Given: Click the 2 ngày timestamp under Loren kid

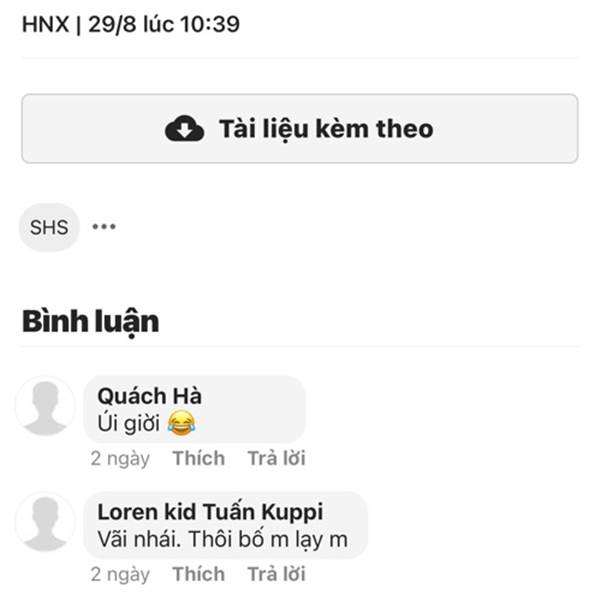Looking at the screenshot, I should click(120, 575).
